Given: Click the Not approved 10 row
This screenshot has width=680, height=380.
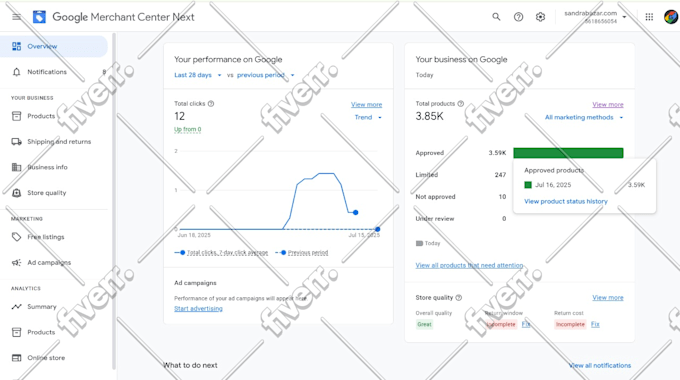Looking at the screenshot, I should 461,197.
